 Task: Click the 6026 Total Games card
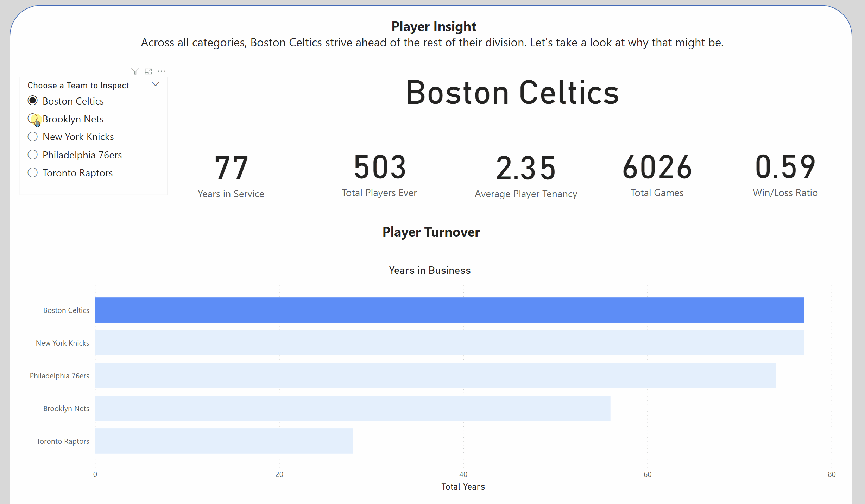tap(657, 175)
